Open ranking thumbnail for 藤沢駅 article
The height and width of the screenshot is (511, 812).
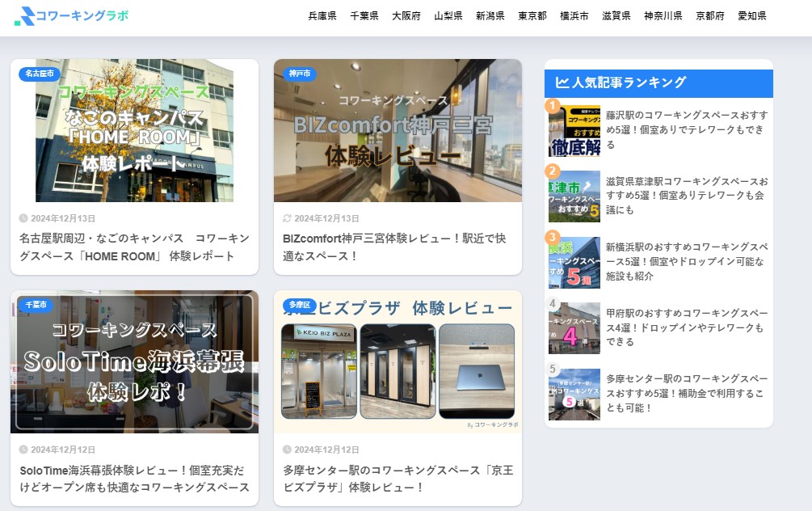pyautogui.click(x=574, y=131)
